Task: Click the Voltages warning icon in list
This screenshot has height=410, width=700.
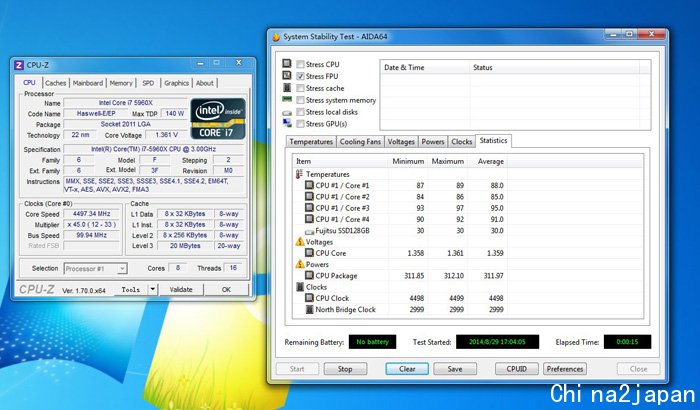Action: 300,242
